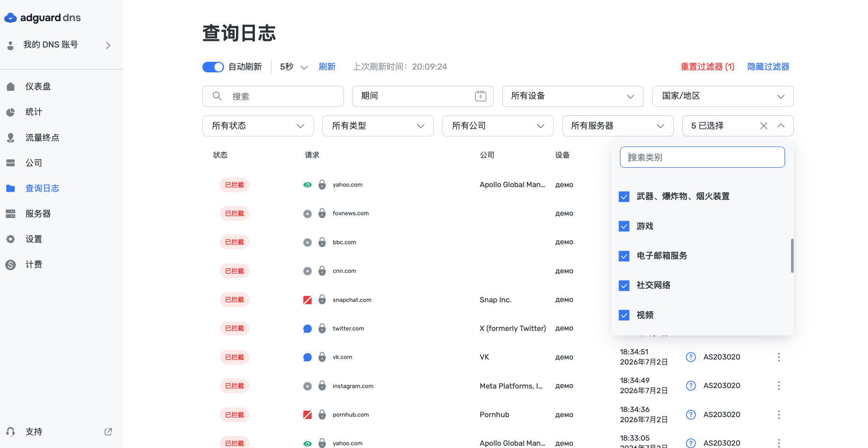Uncheck the 社交网络 category checkbox
This screenshot has width=868, height=448.
[x=624, y=286]
